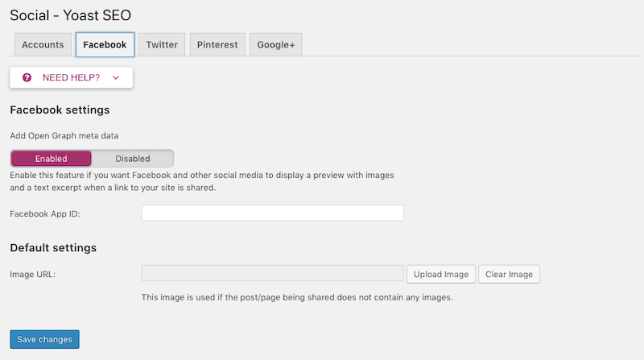Viewport: 644px width, 360px height.
Task: Click the Clear Image button
Action: pos(509,274)
